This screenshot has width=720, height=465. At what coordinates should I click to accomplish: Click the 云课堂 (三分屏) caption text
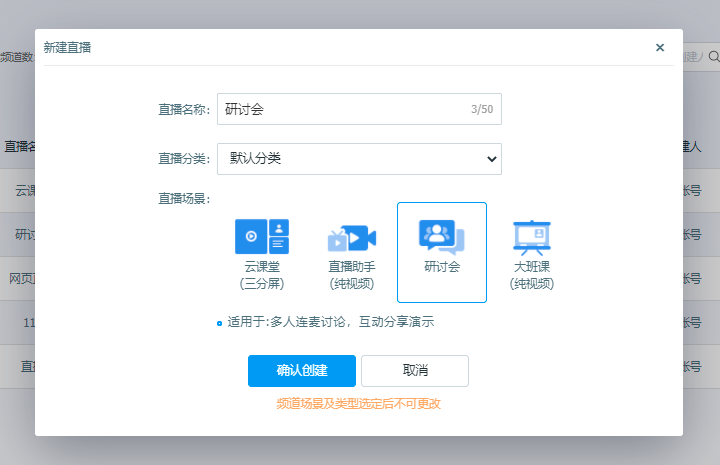(262, 275)
